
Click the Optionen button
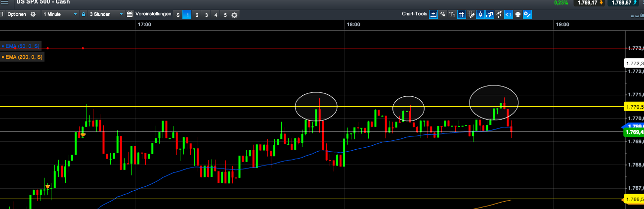(17, 14)
